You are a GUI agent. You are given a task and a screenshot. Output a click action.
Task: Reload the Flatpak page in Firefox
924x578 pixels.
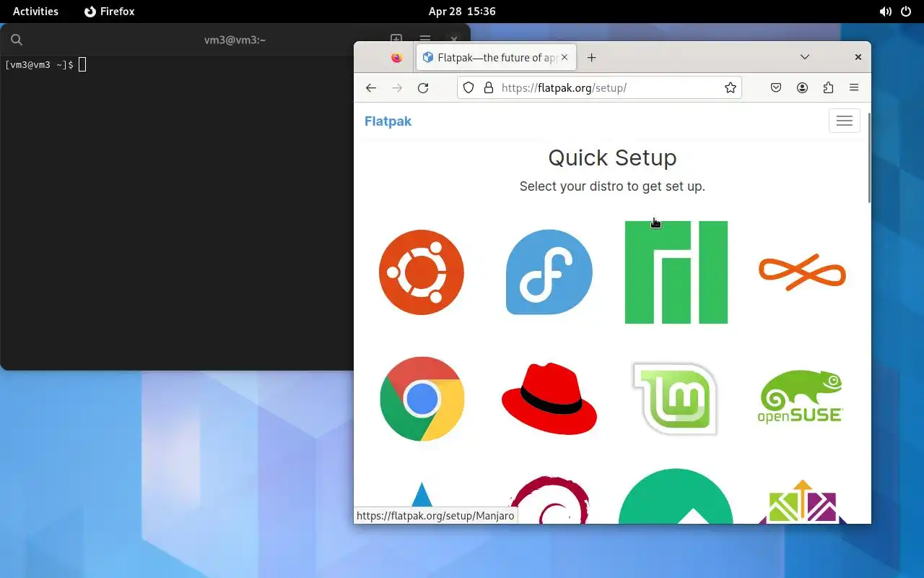(x=423, y=87)
